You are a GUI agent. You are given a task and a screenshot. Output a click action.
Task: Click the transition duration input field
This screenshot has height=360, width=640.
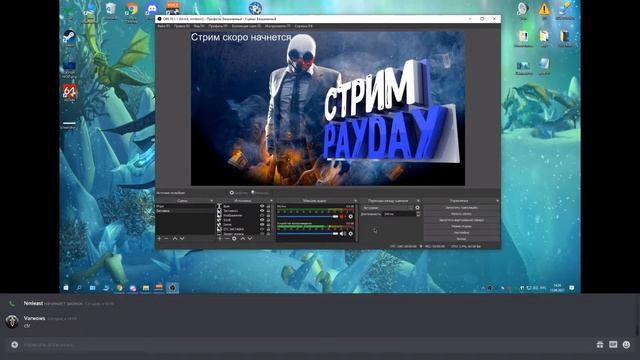[398, 214]
